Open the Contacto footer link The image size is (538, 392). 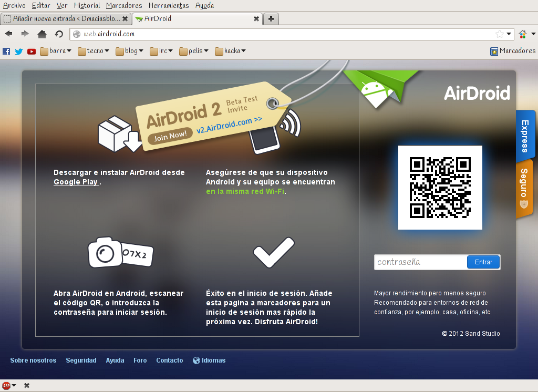(x=170, y=360)
